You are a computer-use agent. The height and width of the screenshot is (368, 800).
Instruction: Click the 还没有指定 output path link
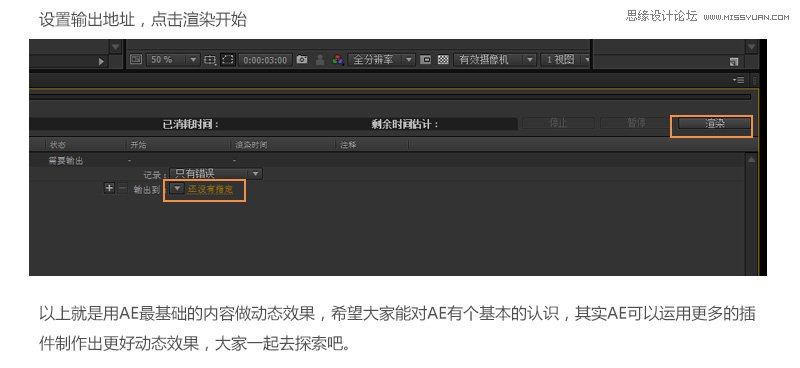(x=210, y=189)
